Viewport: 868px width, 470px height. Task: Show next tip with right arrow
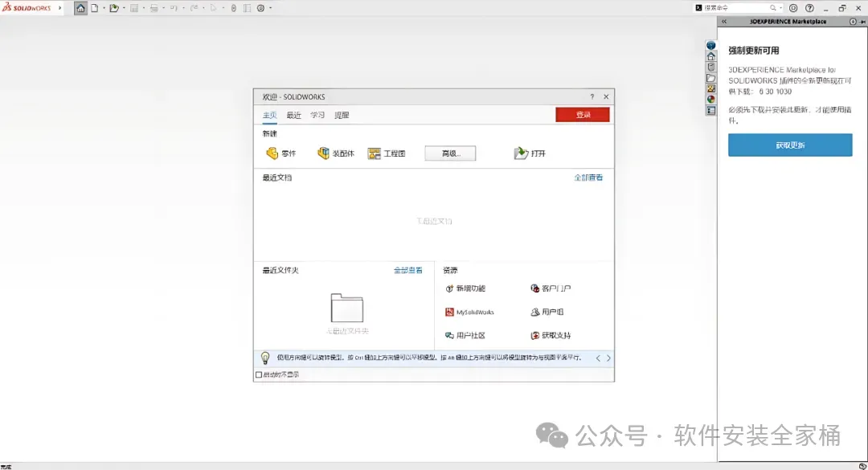608,358
